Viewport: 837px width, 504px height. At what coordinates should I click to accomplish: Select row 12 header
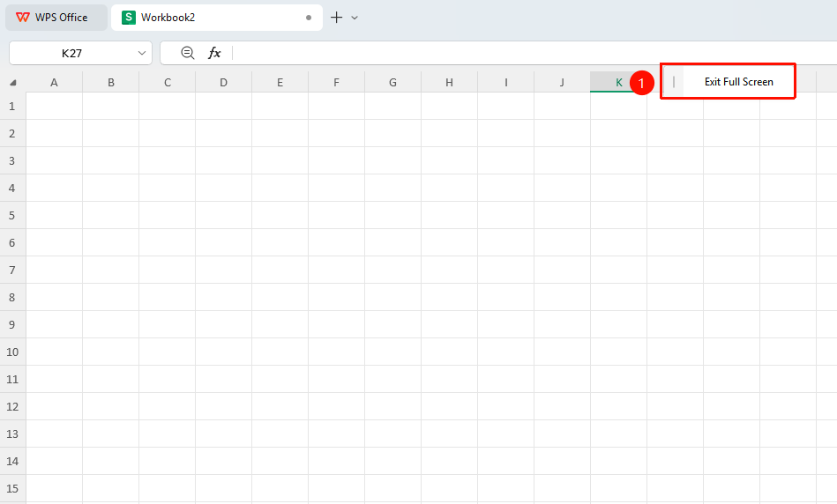(12, 406)
